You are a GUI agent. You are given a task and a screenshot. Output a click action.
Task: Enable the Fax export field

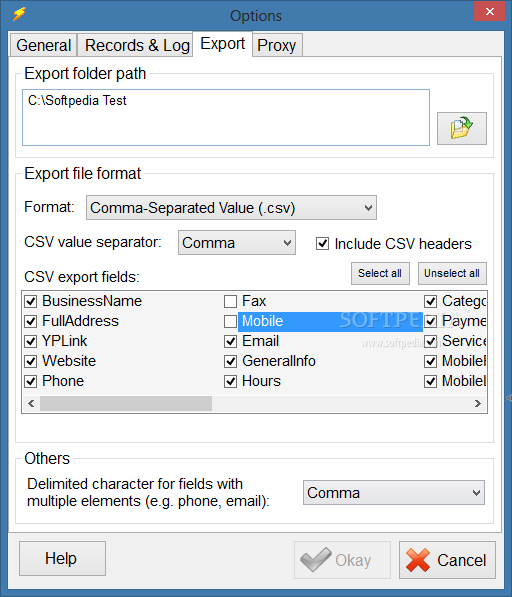pyautogui.click(x=230, y=302)
